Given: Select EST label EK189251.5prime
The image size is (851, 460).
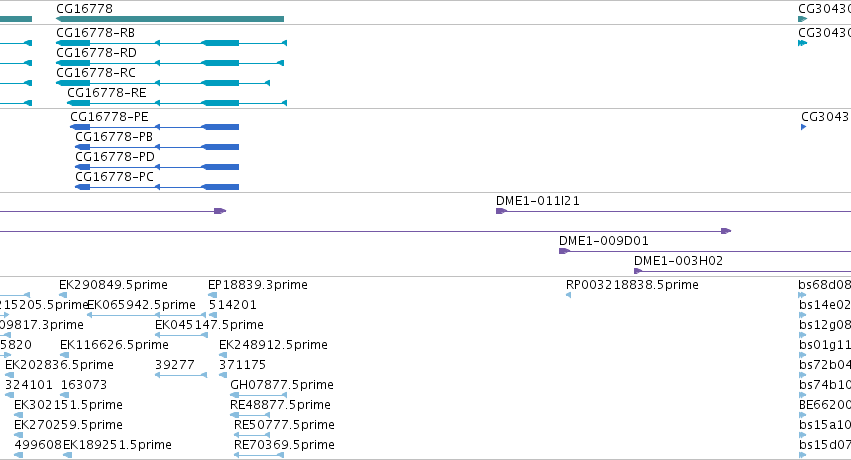Looking at the screenshot, I should click(x=118, y=445).
